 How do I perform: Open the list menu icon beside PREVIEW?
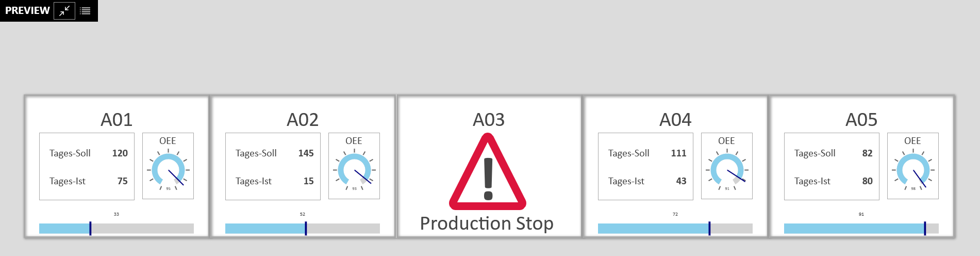tap(86, 10)
